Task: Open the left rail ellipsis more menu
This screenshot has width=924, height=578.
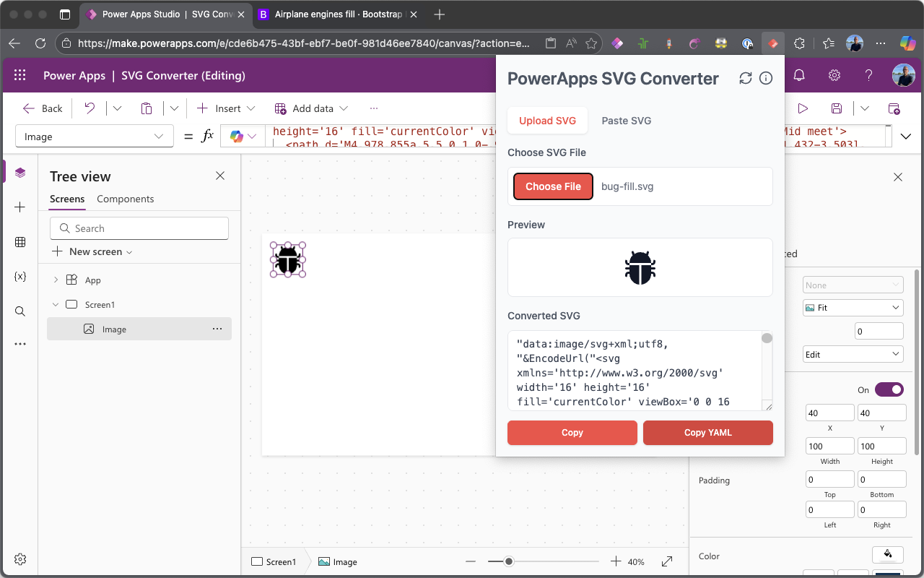Action: point(20,345)
